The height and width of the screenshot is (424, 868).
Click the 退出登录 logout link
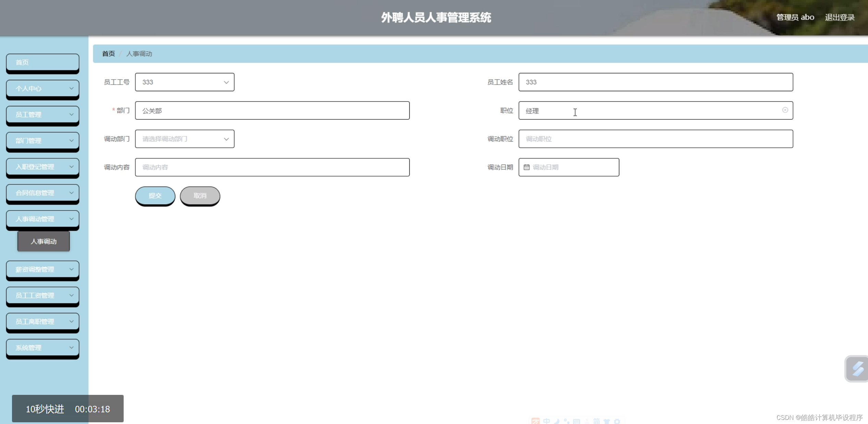tap(839, 17)
